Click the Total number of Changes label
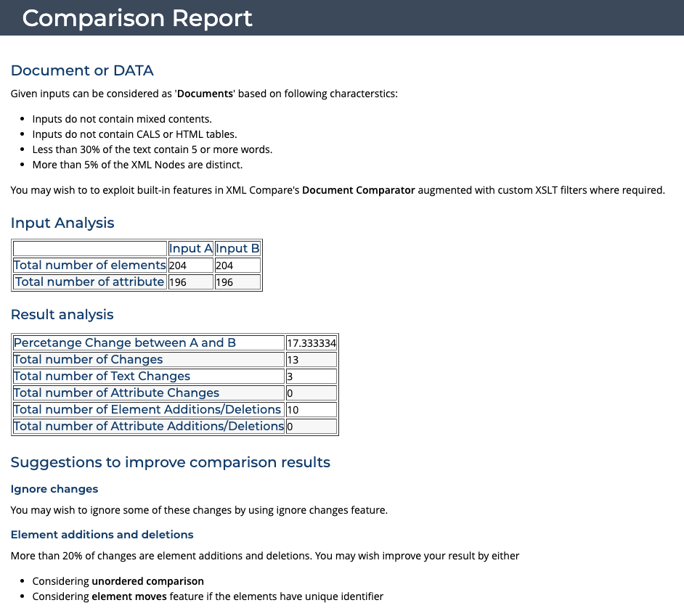 89,359
